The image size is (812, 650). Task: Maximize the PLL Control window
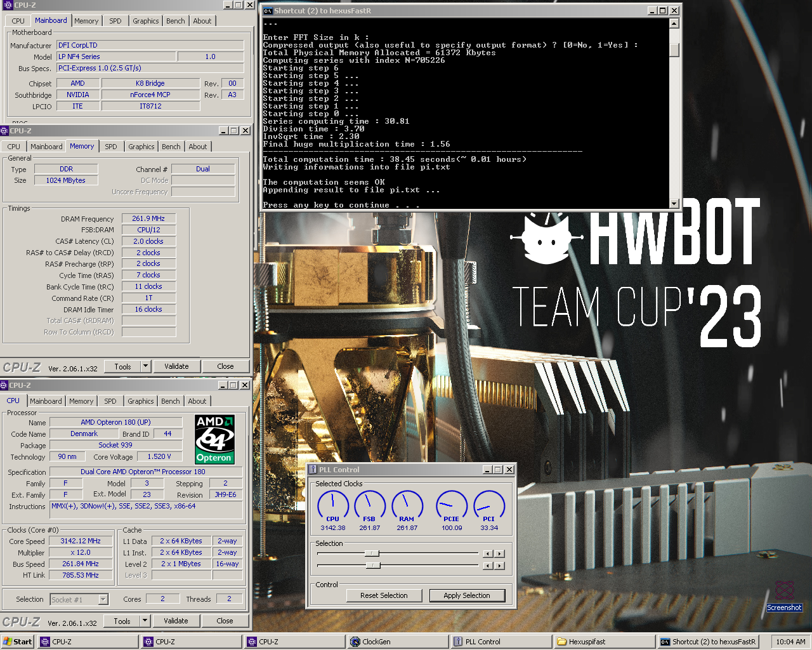tap(498, 470)
